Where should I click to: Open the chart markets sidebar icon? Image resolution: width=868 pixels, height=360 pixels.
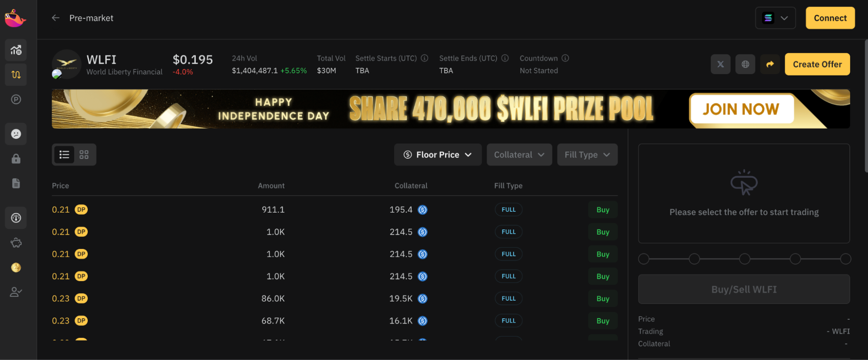16,50
